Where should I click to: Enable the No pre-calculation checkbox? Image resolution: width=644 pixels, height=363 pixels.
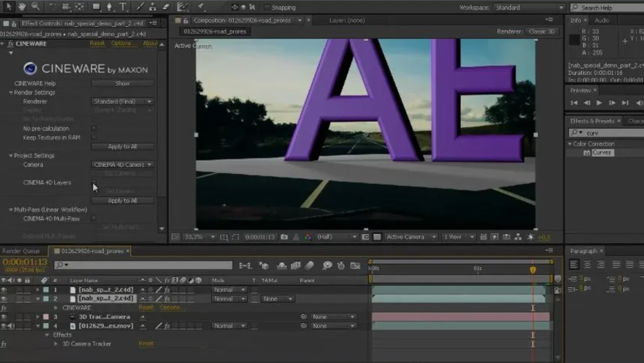pos(94,128)
